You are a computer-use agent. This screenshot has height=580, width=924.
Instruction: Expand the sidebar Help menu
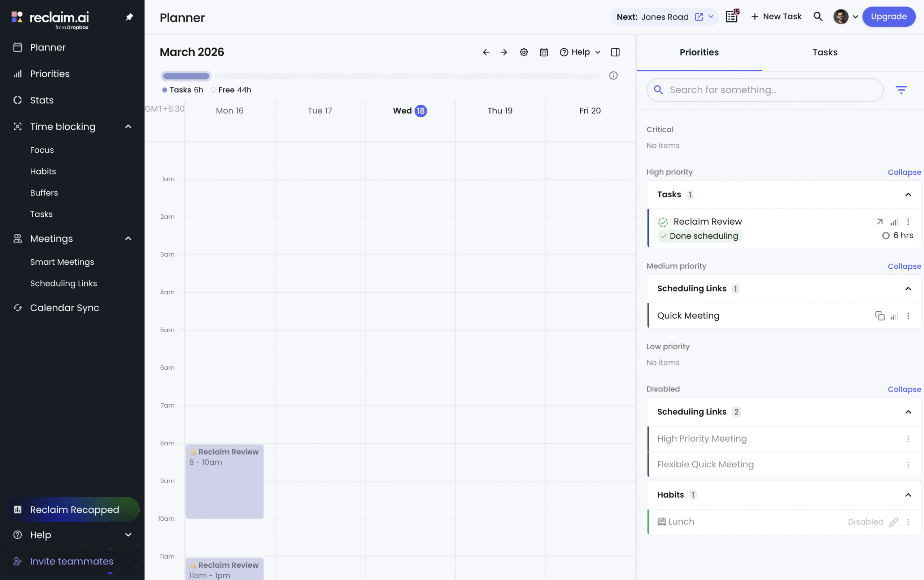[x=128, y=535]
